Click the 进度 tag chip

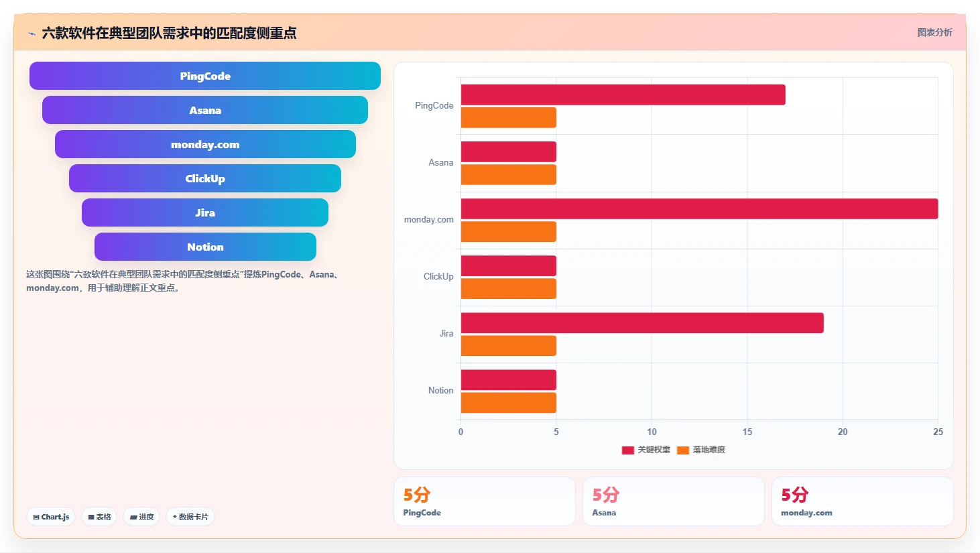click(141, 517)
